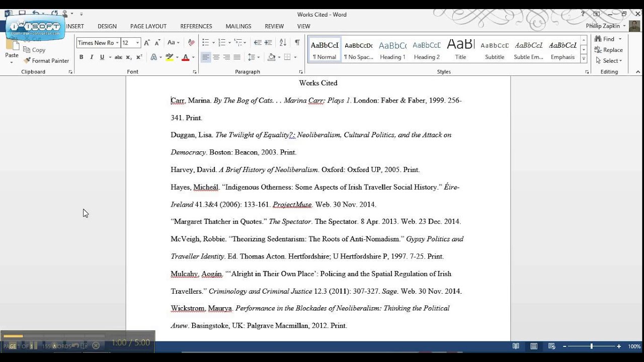Open the REVIEW tab
Viewport: 644px width, 362px height.
274,26
